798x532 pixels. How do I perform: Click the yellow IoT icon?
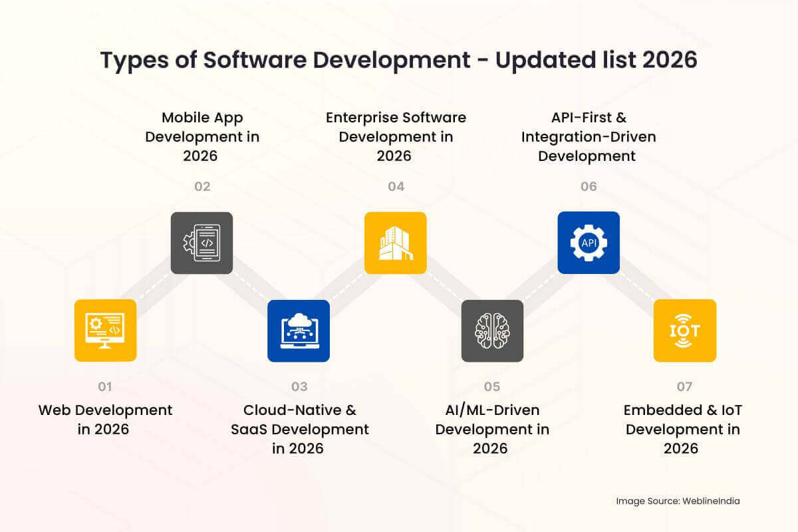(x=684, y=331)
